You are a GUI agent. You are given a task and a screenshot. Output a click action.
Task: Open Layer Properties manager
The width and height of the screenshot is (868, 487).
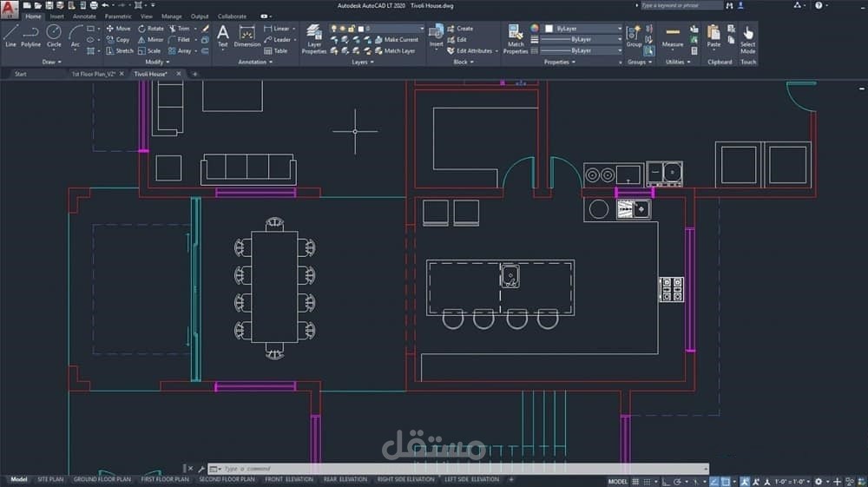(314, 39)
